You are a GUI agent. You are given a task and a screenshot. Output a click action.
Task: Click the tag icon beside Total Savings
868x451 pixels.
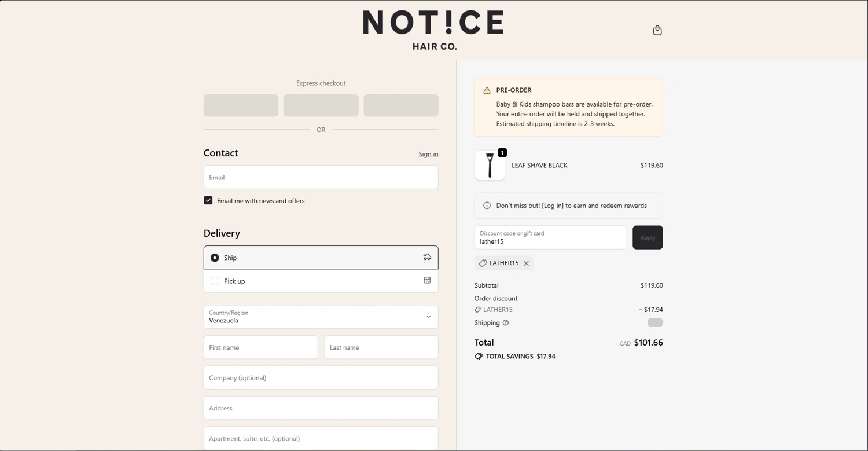point(479,357)
